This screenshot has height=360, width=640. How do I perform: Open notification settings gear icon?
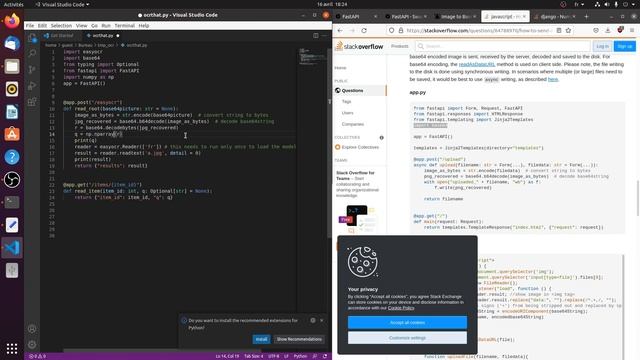tap(313, 320)
